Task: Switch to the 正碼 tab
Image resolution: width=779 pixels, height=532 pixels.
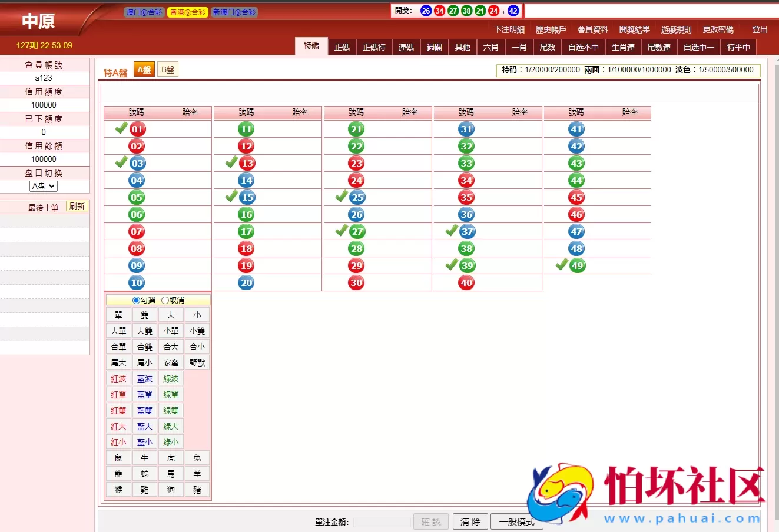Action: pyautogui.click(x=342, y=47)
